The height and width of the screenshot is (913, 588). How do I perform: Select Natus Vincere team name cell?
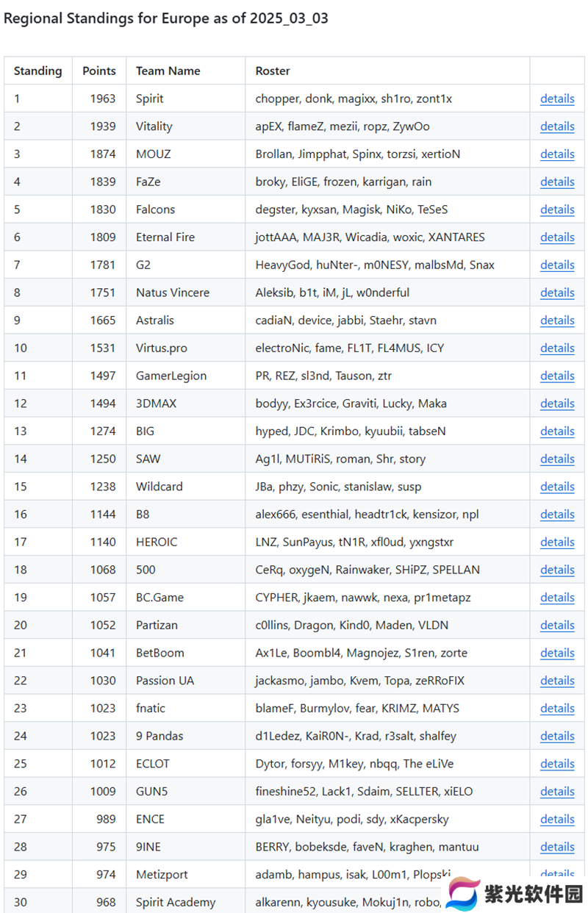186,293
